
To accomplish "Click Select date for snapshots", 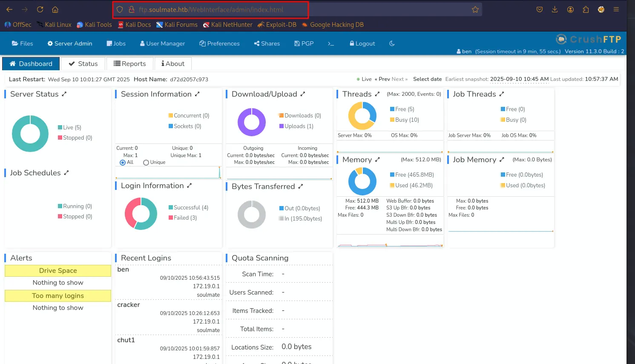I will (427, 79).
